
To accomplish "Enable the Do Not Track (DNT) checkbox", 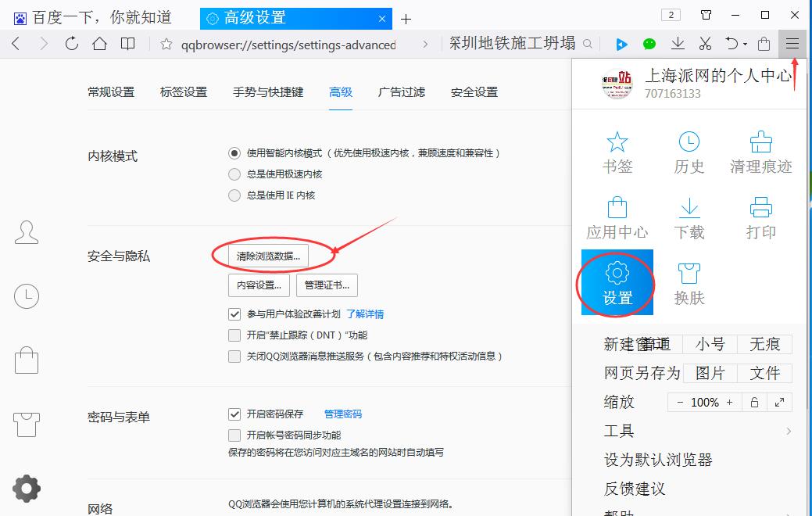I will point(234,335).
